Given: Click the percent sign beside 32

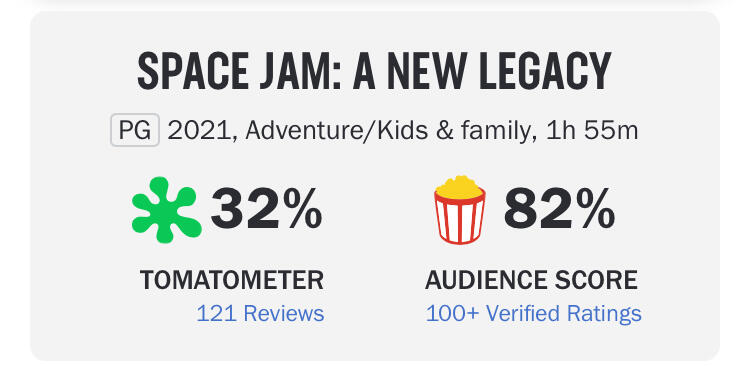Looking at the screenshot, I should point(302,210).
